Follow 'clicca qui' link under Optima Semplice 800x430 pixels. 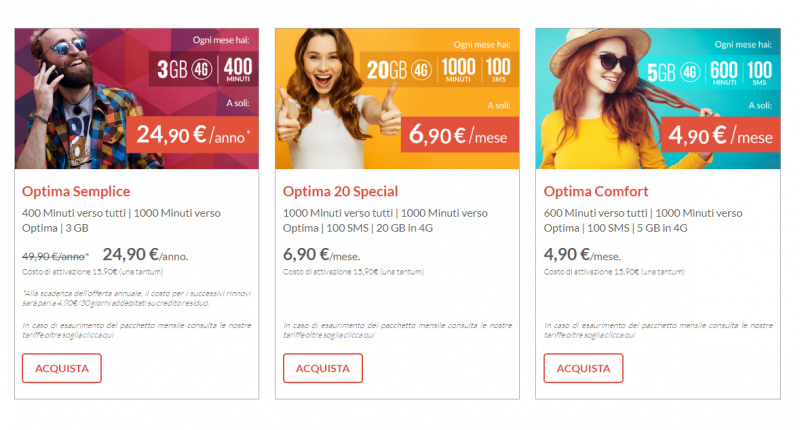pyautogui.click(x=98, y=336)
